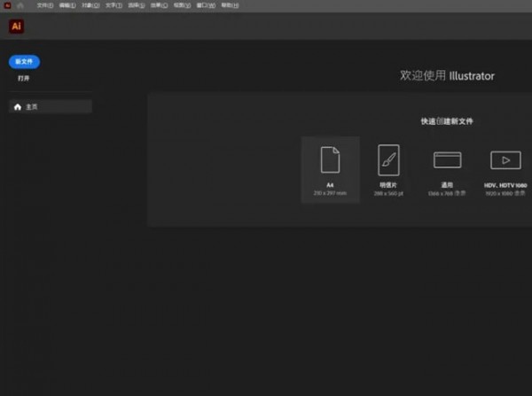Viewport: 532px width, 396px height.
Task: Open the 窗口(W) menu
Action: [x=206, y=5]
